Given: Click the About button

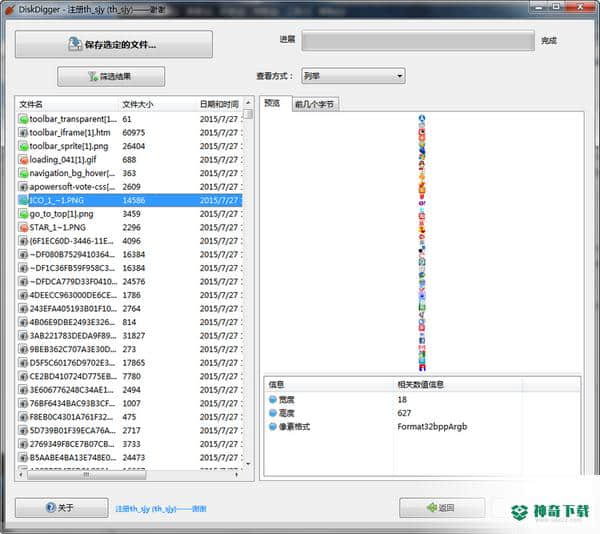Looking at the screenshot, I should 62,508.
